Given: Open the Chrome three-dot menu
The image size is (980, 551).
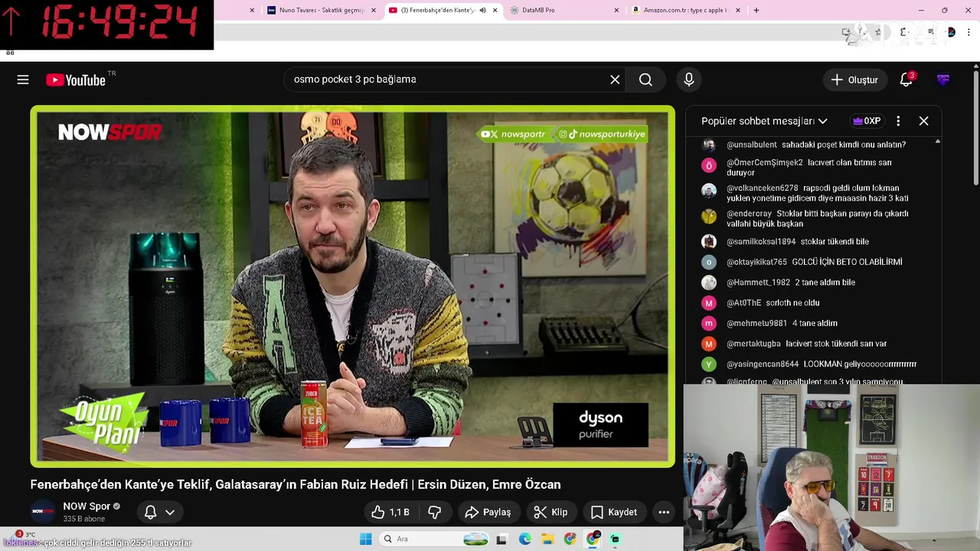Looking at the screenshot, I should click(x=969, y=32).
